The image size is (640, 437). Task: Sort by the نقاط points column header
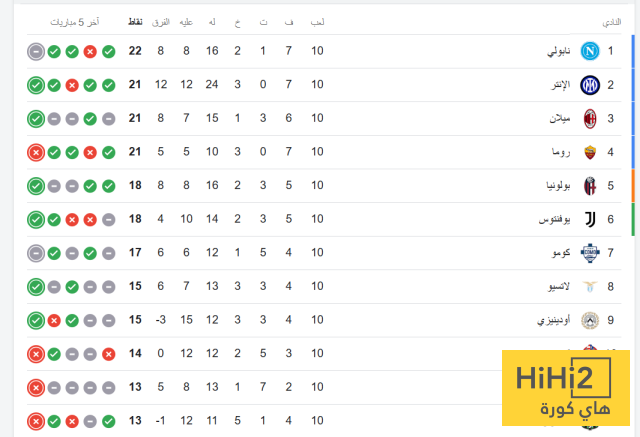[x=134, y=21]
